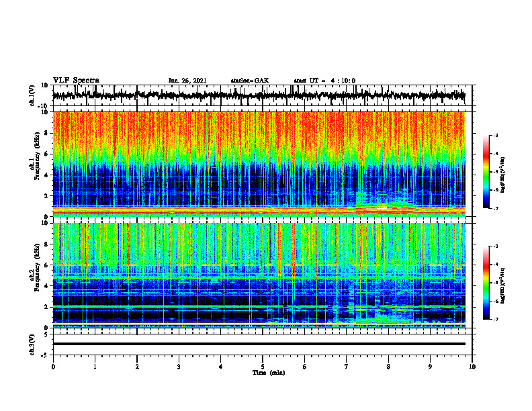Click the ch.1 voltage waveform trace
The image size is (532, 411).
point(259,95)
